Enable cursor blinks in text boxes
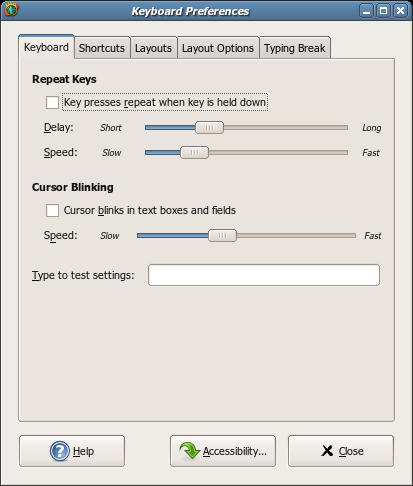This screenshot has width=413, height=486. (52, 210)
